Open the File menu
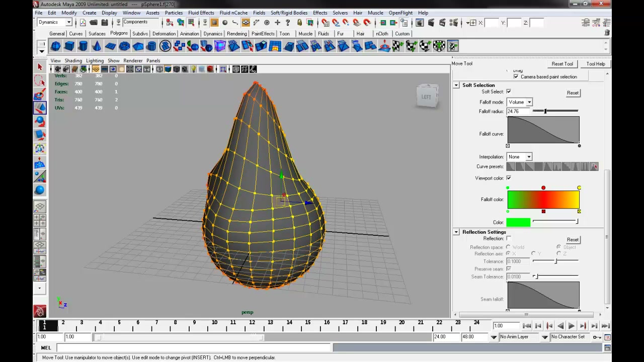This screenshot has width=644, height=362. click(38, 13)
